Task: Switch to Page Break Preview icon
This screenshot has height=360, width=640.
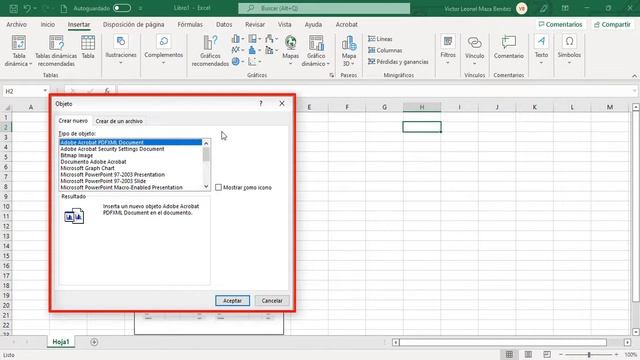Action: click(547, 354)
